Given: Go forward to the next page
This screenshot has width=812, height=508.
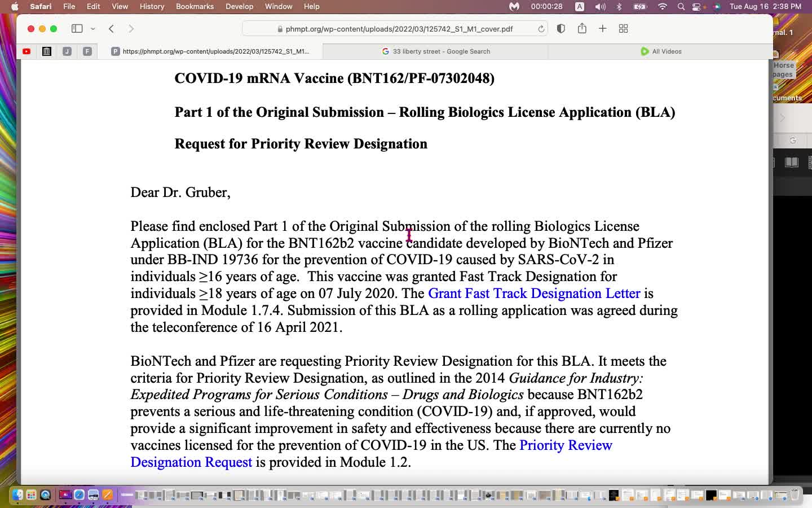Looking at the screenshot, I should (131, 28).
